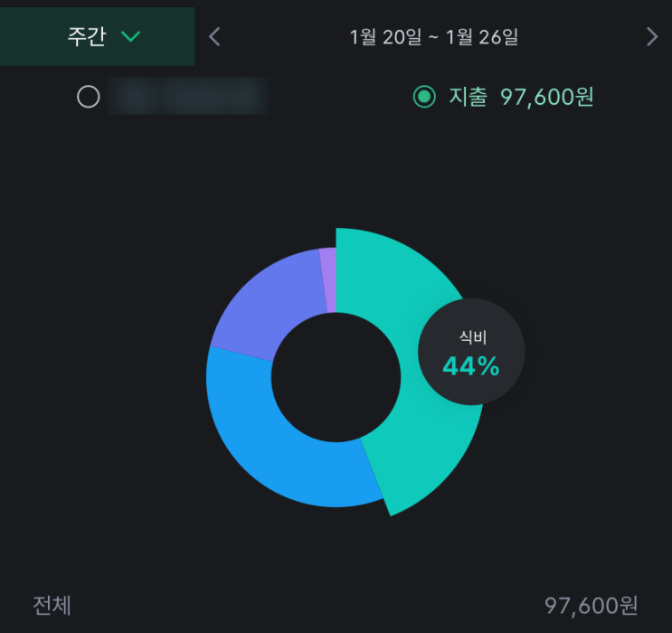Image resolution: width=672 pixels, height=633 pixels.
Task: Select the 지출 radio button
Action: click(424, 97)
